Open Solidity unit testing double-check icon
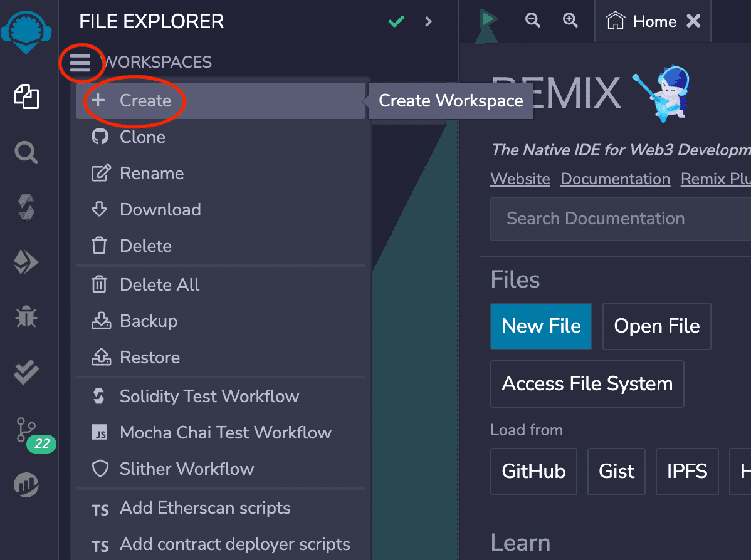The height and width of the screenshot is (560, 751). [x=26, y=372]
